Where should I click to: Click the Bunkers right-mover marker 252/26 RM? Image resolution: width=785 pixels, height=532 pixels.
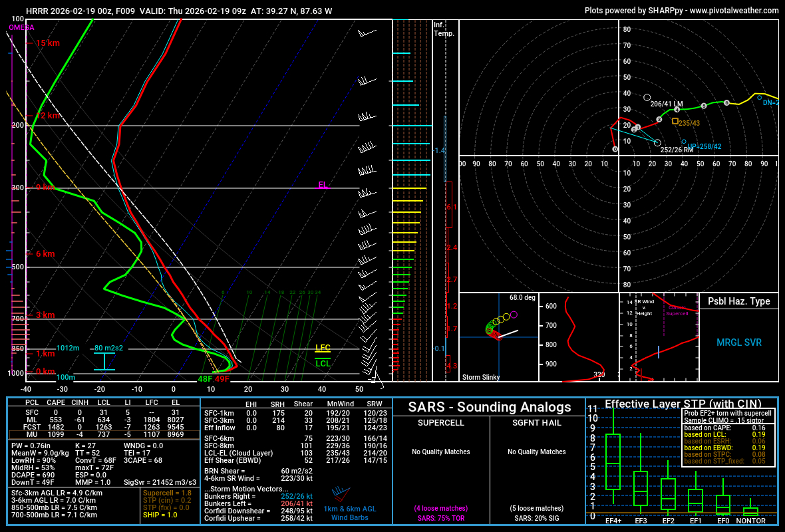(x=657, y=142)
